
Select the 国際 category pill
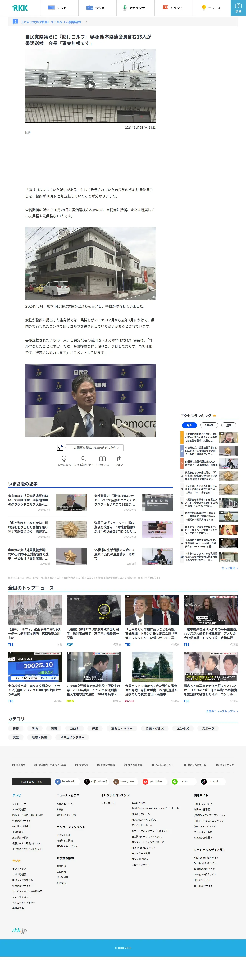(54, 729)
